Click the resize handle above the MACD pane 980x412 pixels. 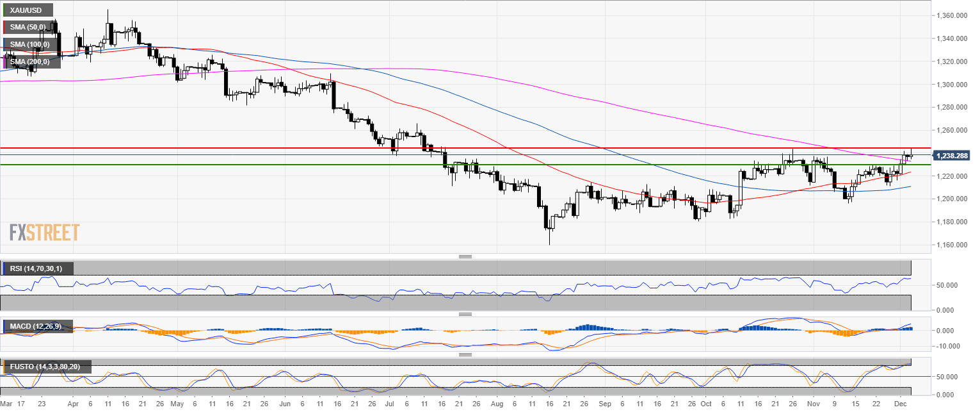pos(465,315)
